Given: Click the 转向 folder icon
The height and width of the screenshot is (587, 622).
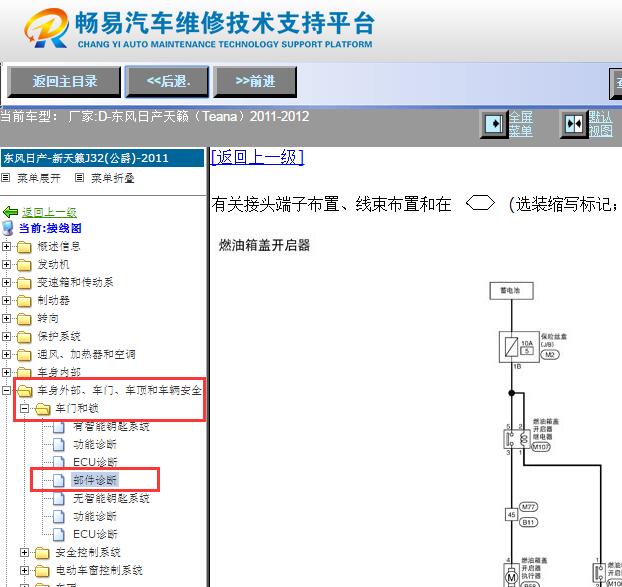Looking at the screenshot, I should pyautogui.click(x=24, y=318).
